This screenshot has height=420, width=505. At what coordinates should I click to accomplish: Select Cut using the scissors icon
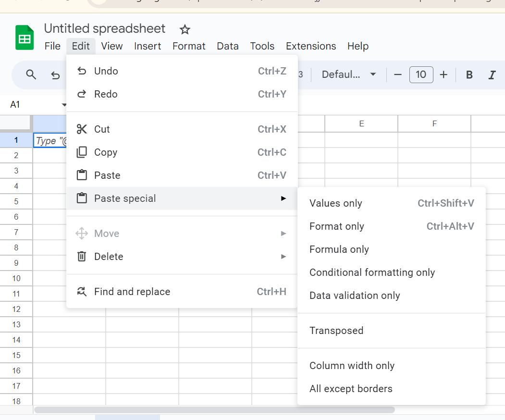click(82, 129)
